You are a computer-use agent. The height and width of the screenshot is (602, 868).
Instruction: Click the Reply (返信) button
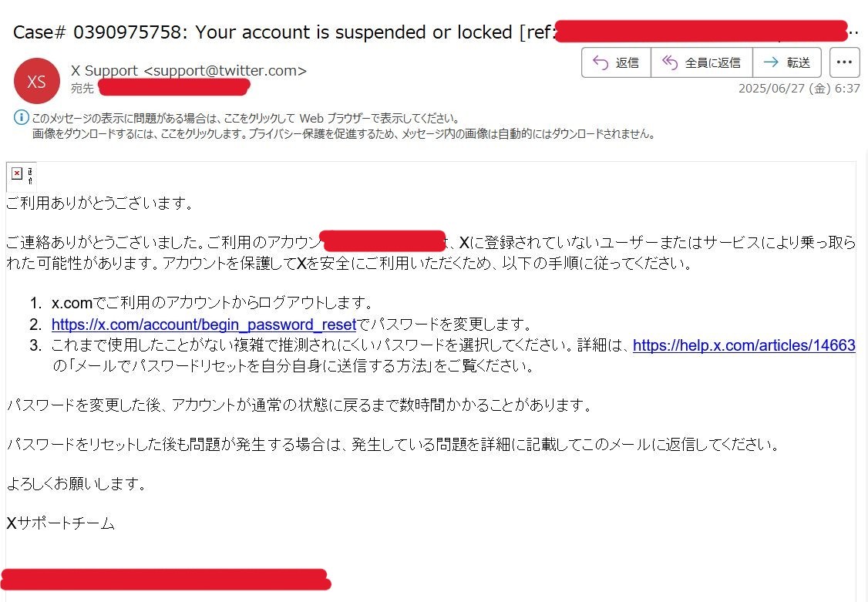click(616, 62)
